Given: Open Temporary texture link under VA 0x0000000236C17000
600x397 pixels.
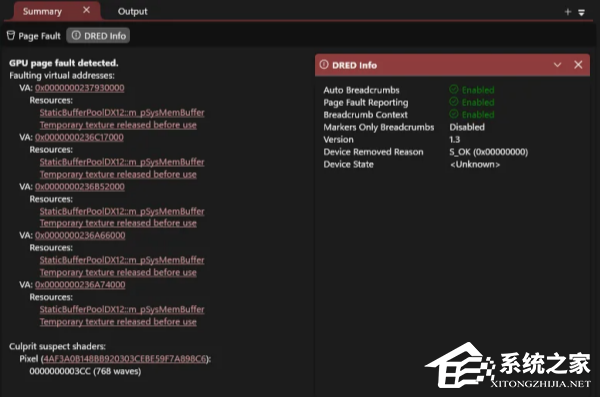Looking at the screenshot, I should [x=118, y=175].
